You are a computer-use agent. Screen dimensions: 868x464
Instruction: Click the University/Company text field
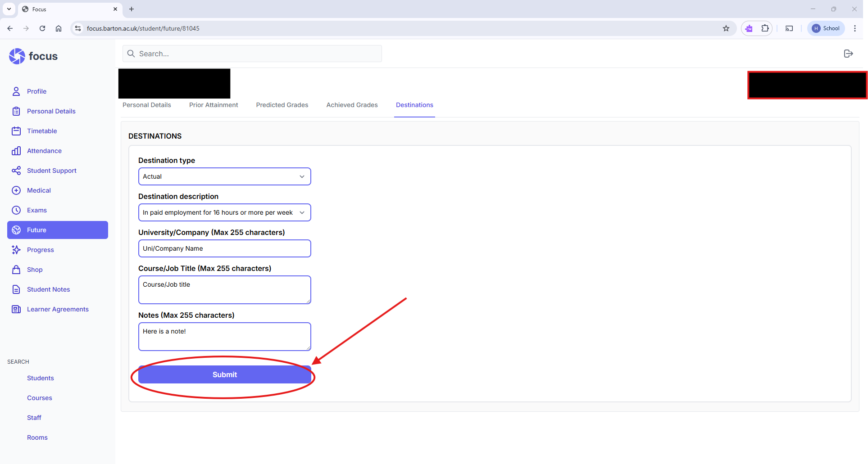[x=224, y=248]
